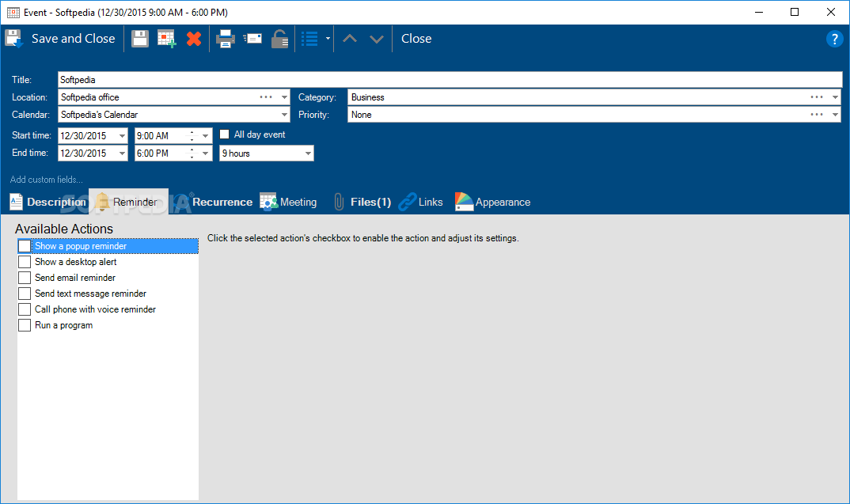850x504 pixels.
Task: Open the list icon's dropdown arrow
Action: (328, 39)
